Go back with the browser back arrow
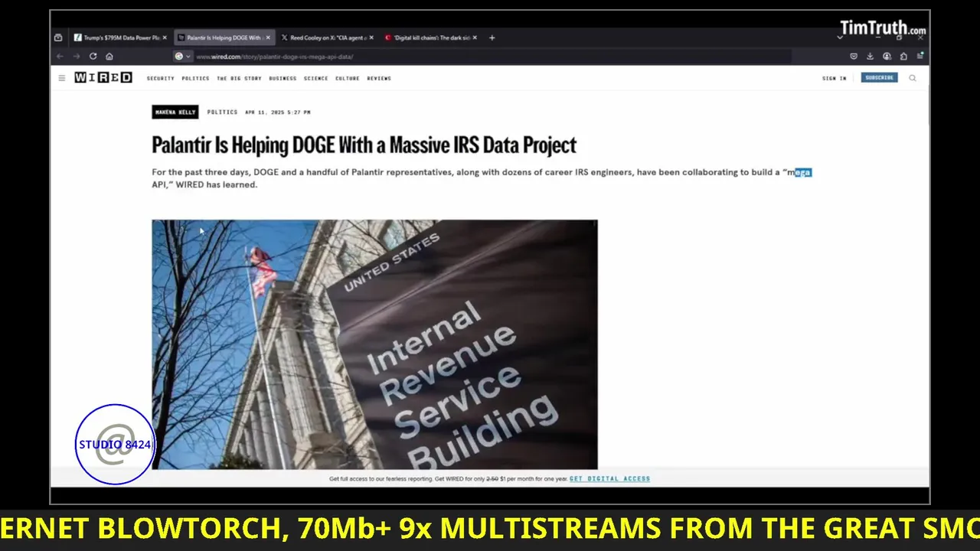The height and width of the screenshot is (551, 980). 60,56
